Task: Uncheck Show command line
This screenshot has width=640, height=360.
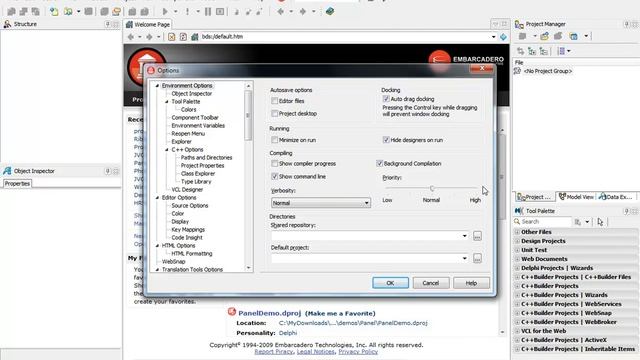Action: (x=275, y=176)
